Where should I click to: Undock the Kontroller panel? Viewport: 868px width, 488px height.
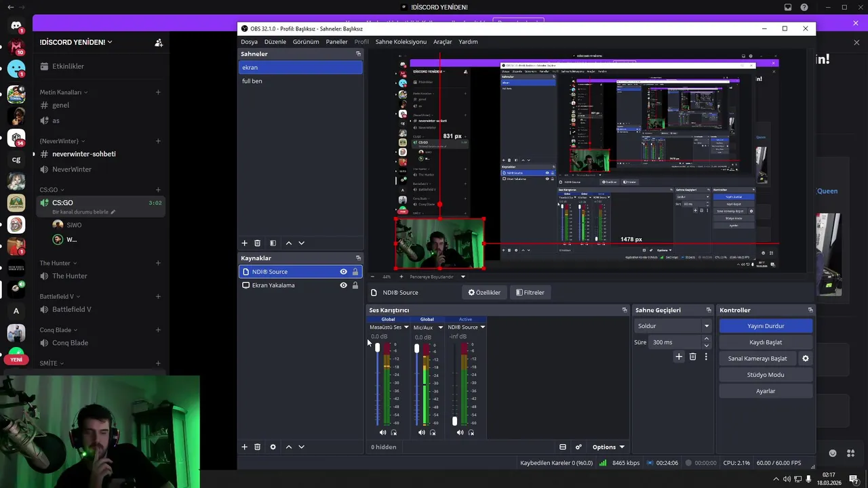pyautogui.click(x=810, y=310)
